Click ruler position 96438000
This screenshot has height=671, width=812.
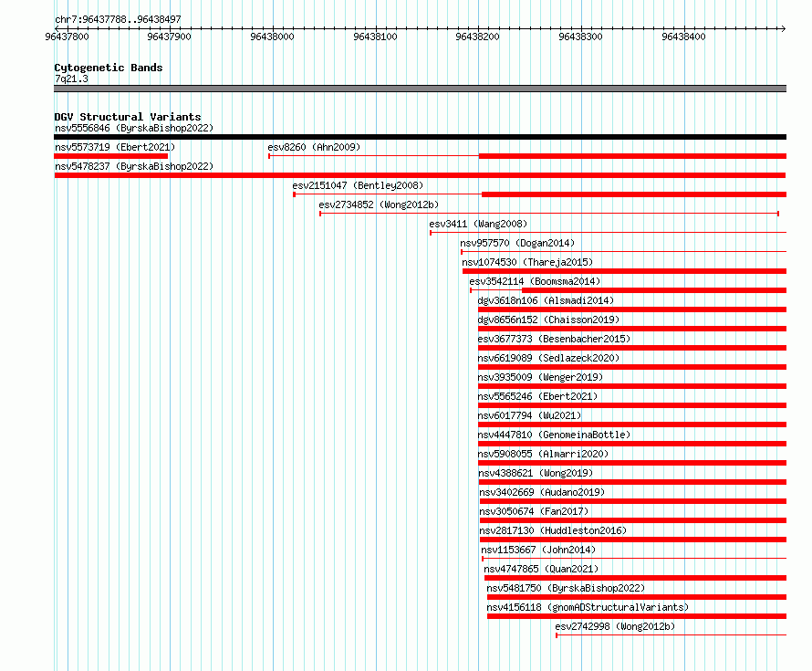[273, 37]
